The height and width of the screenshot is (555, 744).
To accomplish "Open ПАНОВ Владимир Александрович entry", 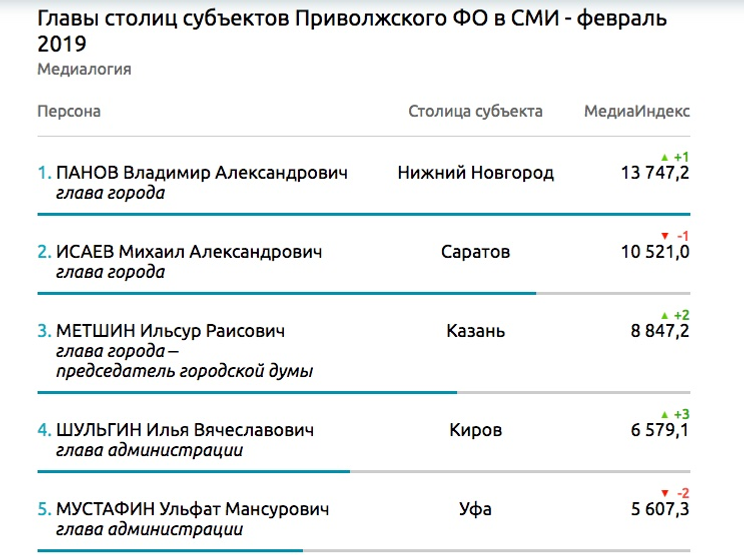I will (203, 173).
